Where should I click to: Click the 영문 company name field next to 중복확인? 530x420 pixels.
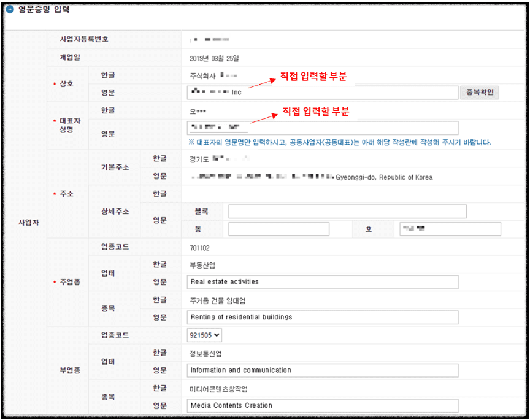tap(322, 93)
